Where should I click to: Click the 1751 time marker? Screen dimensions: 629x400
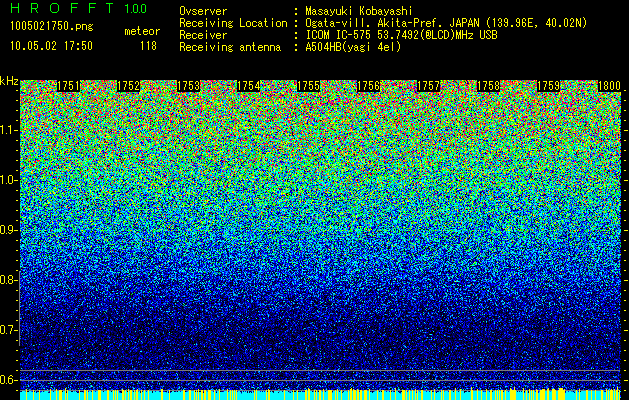click(x=68, y=86)
